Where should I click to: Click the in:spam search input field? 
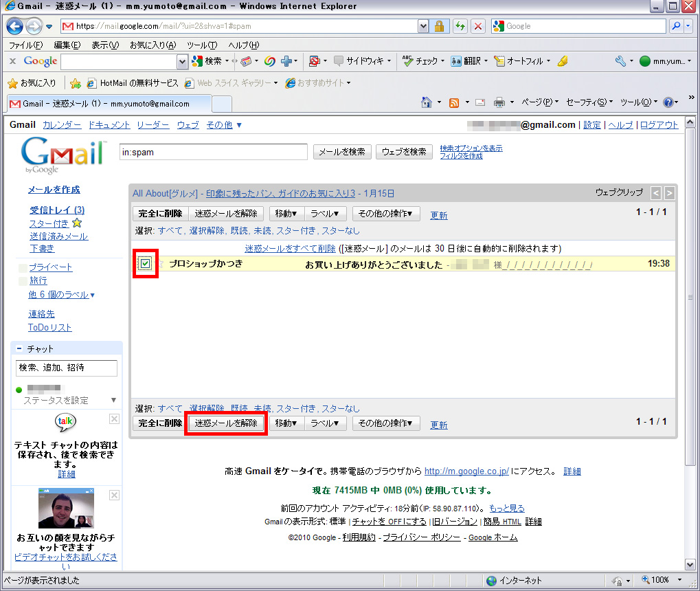214,152
